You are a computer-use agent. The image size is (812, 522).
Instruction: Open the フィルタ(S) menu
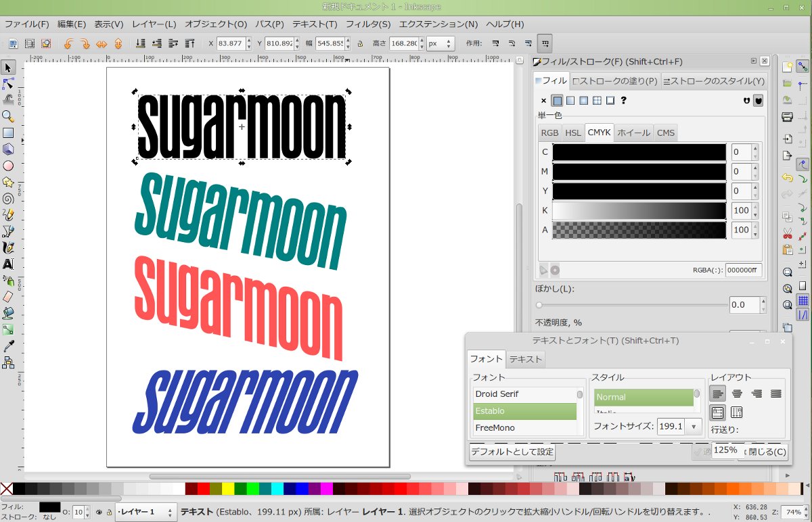[x=368, y=24]
